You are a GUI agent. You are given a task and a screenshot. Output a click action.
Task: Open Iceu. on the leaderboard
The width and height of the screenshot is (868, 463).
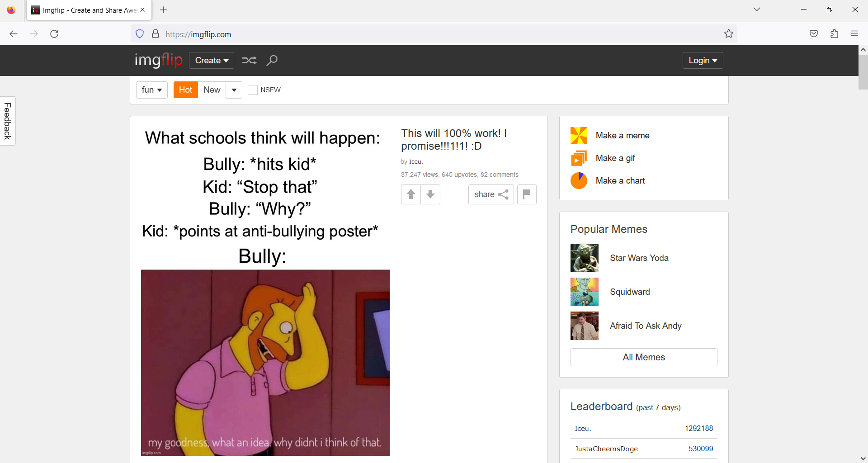pyautogui.click(x=583, y=429)
